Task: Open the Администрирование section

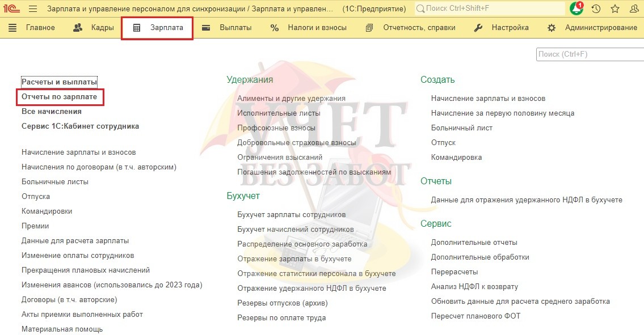Action: point(601,28)
